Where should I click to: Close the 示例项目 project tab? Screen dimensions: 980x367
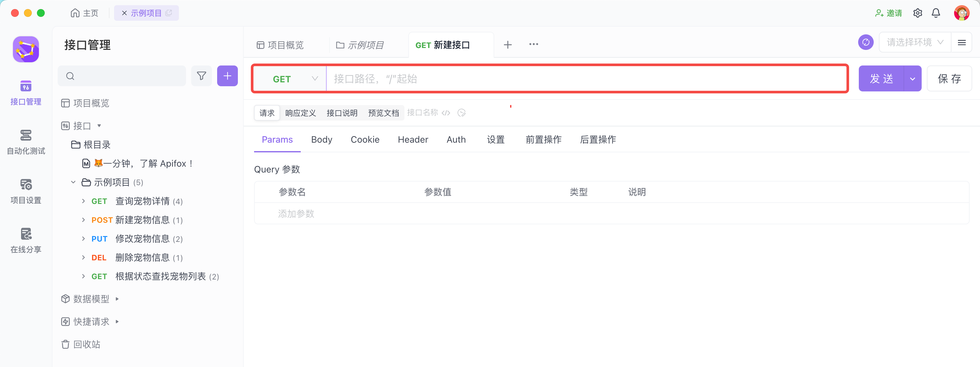124,13
